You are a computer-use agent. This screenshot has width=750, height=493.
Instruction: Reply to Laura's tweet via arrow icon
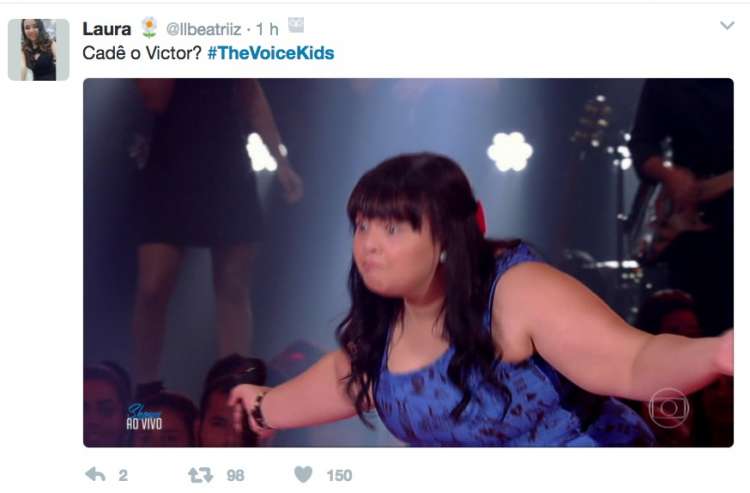pyautogui.click(x=95, y=474)
